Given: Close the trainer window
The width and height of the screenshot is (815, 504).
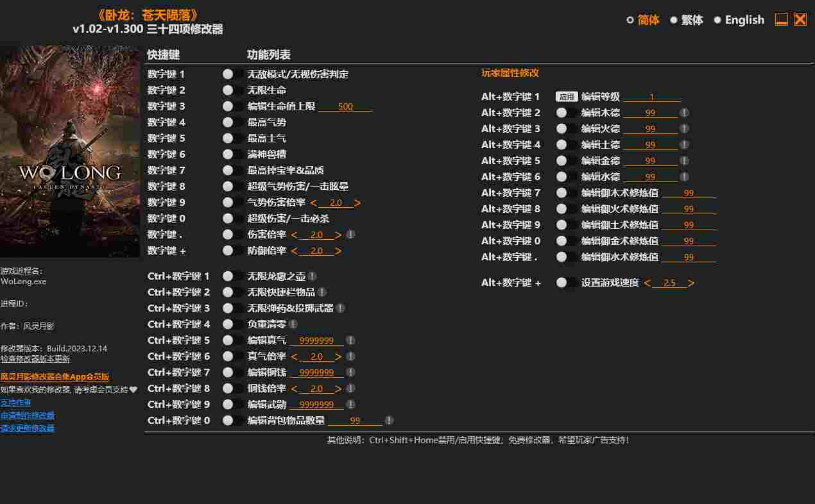Looking at the screenshot, I should click(800, 19).
